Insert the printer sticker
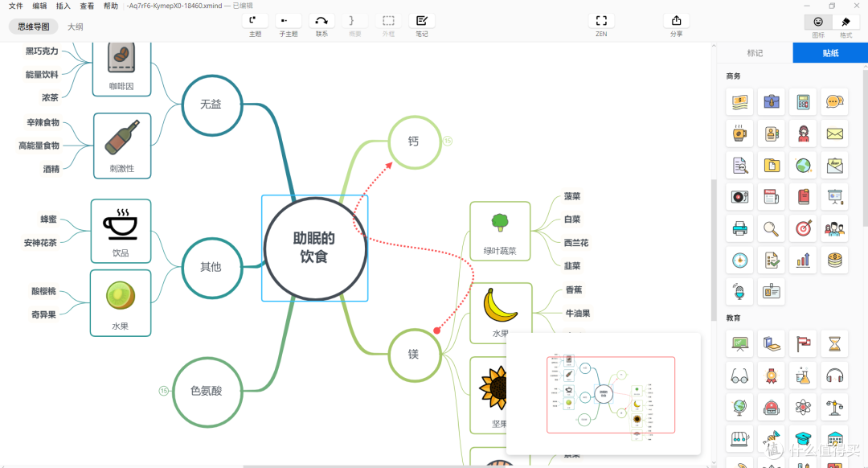The image size is (868, 468). [739, 228]
